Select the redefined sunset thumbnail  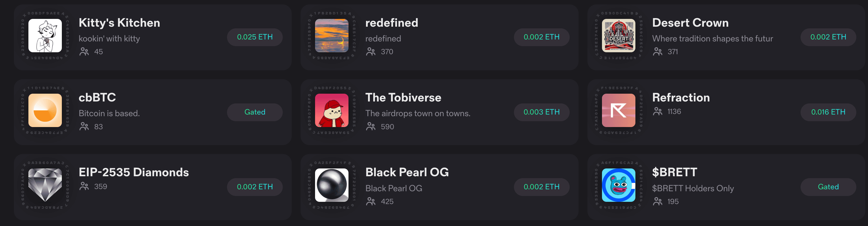[331, 36]
